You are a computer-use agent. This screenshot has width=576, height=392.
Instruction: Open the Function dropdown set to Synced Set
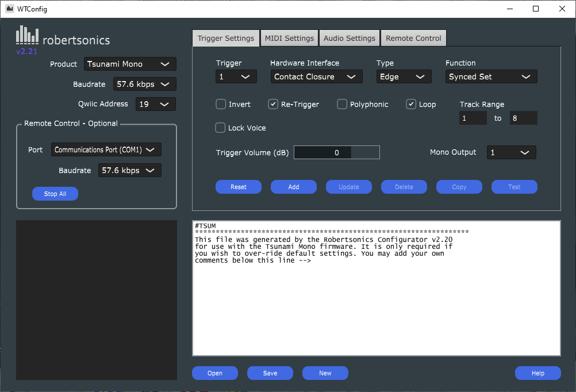[491, 76]
